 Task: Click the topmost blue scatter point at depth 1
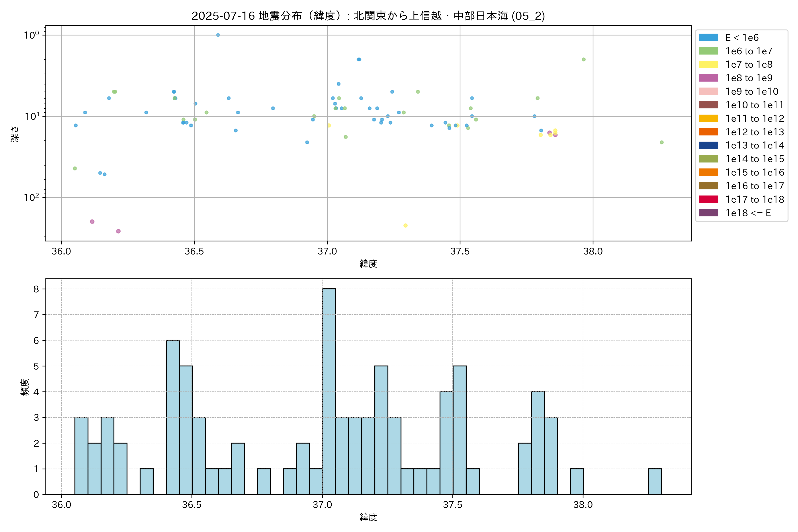[x=218, y=35]
